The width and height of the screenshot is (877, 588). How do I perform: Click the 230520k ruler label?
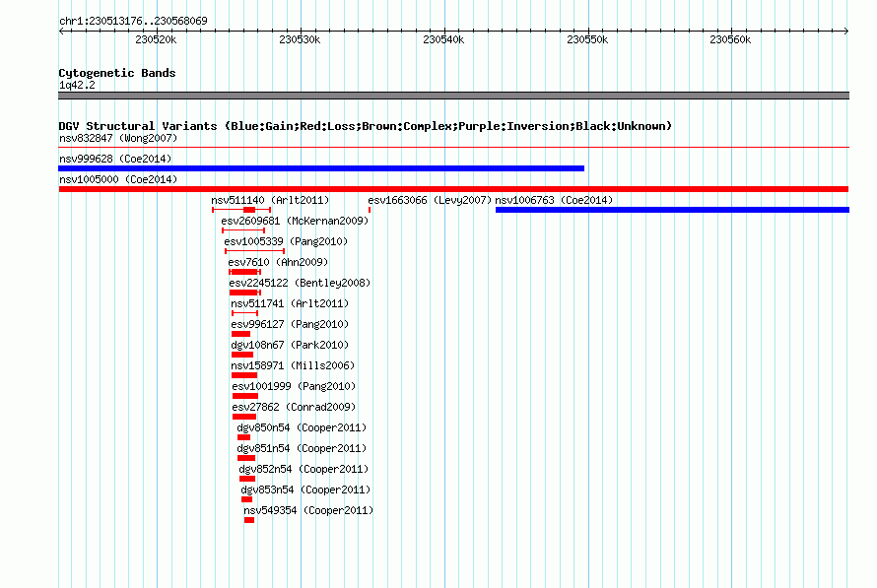pyautogui.click(x=156, y=39)
